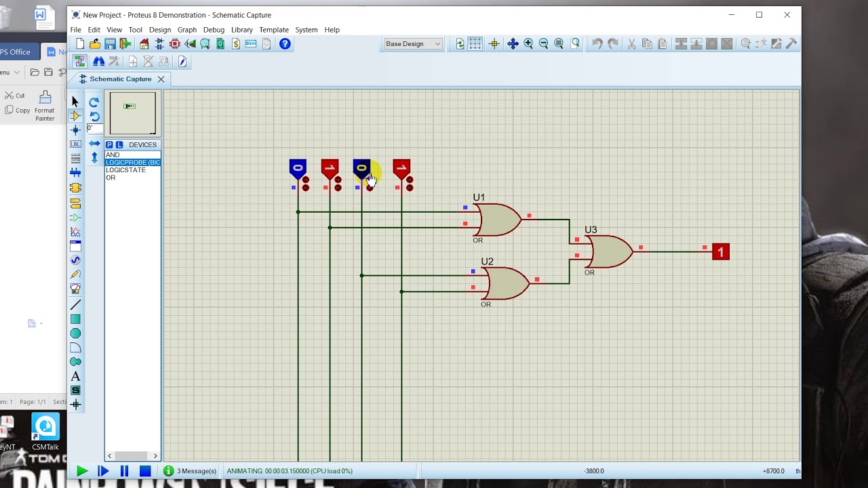Screen dimensions: 868x488
Task: Open the Library menu
Action: 241,30
